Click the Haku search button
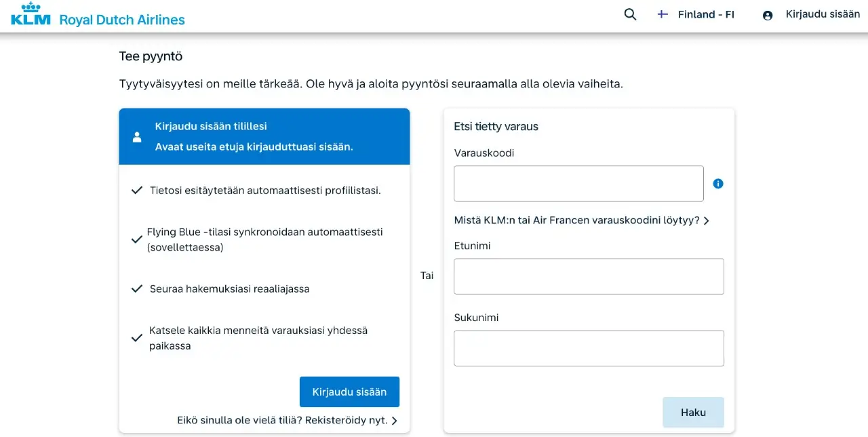The width and height of the screenshot is (868, 437). pyautogui.click(x=693, y=412)
